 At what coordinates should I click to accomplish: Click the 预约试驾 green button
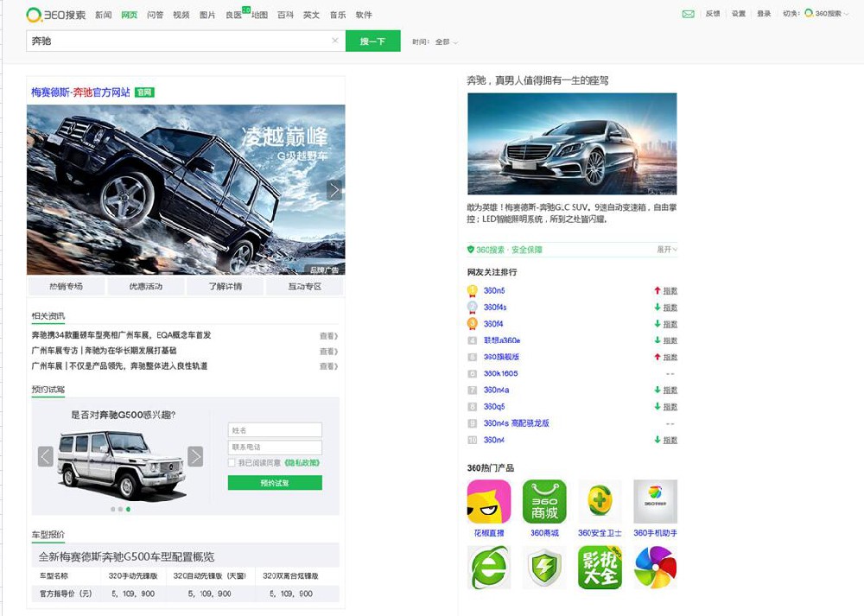[274, 481]
